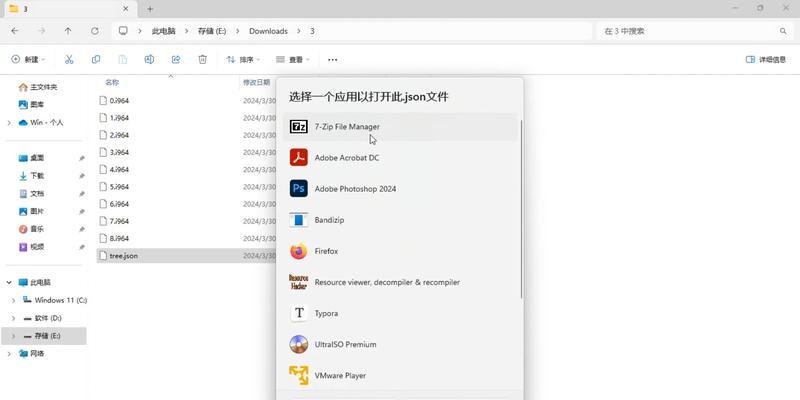Click the Paste toolbar icon
Image resolution: width=800 pixels, height=400 pixels.
(x=122, y=60)
